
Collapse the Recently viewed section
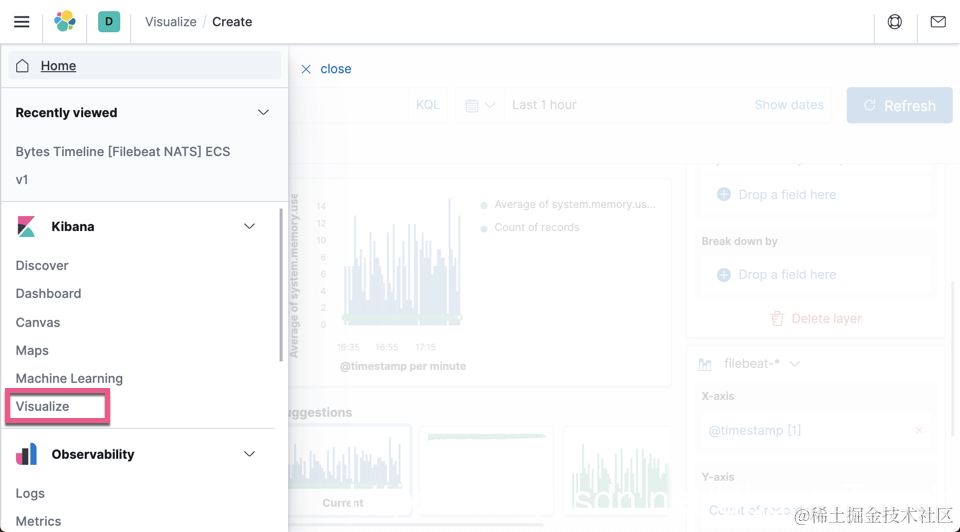coord(263,113)
